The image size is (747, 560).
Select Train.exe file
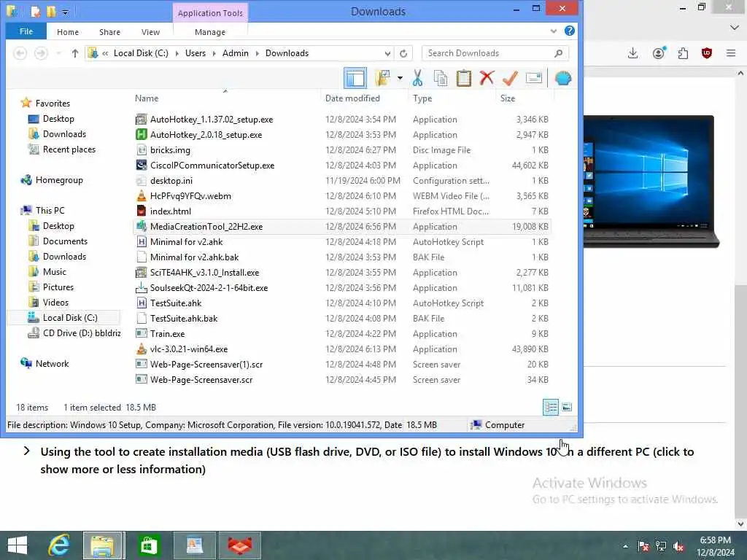167,334
